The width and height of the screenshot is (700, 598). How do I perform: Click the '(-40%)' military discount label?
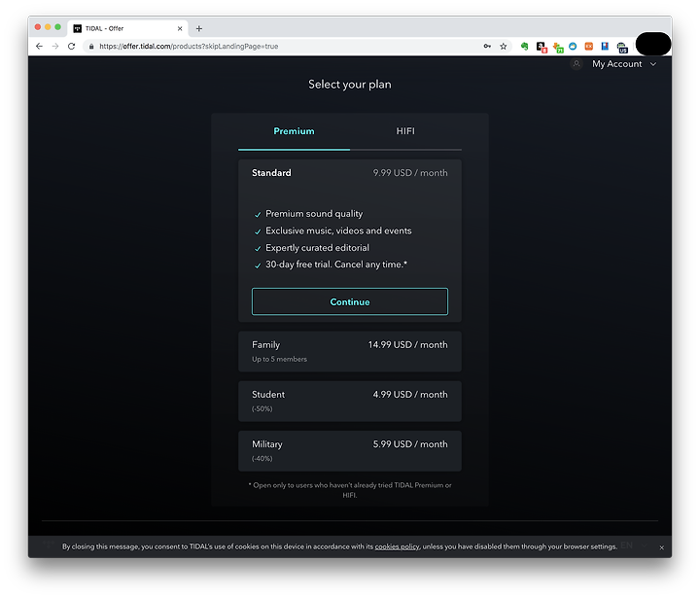pyautogui.click(x=262, y=458)
